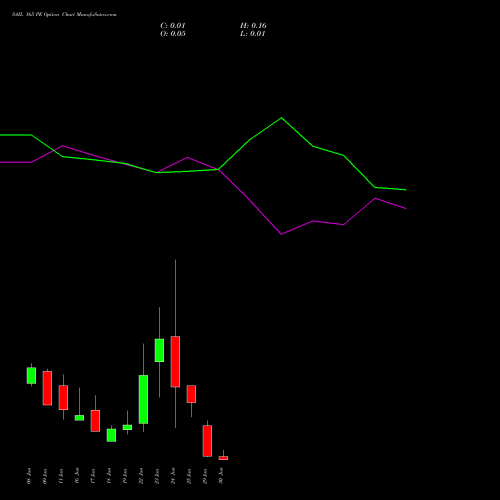Click the red candle above 09 Jun
The image size is (500, 500).
click(47, 388)
